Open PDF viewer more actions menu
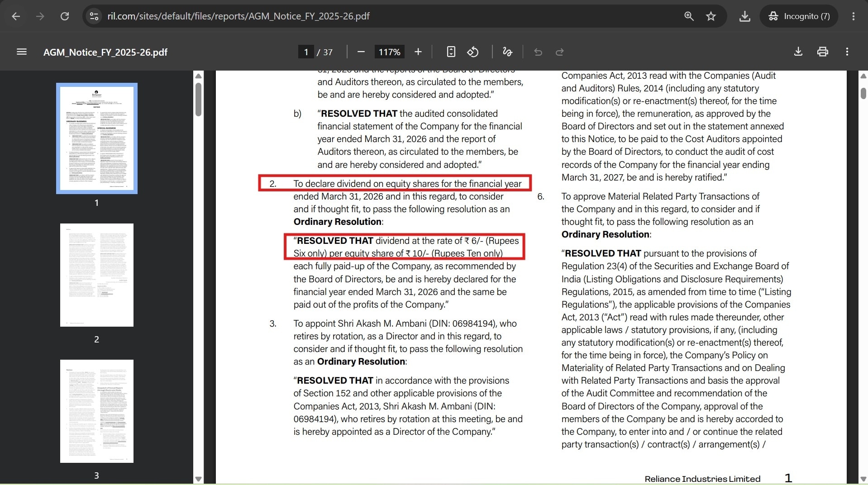Viewport: 868px width, 485px height. [x=847, y=52]
